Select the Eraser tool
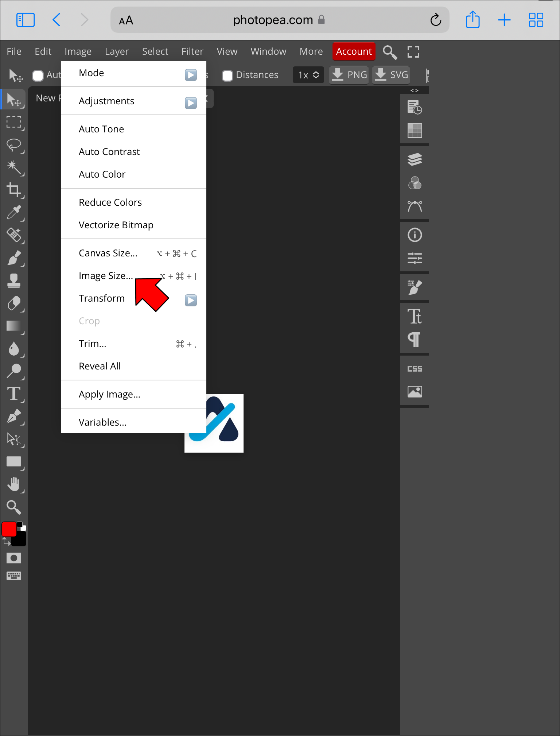The image size is (560, 736). [14, 303]
